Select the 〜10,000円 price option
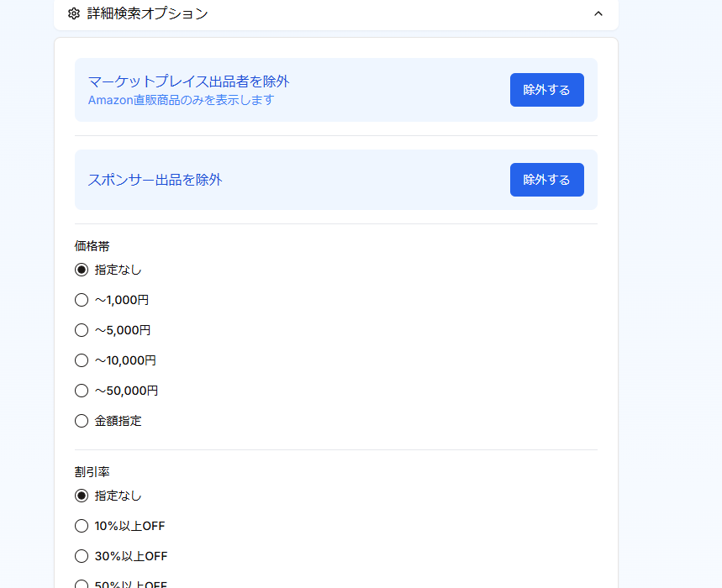The width and height of the screenshot is (722, 588). coord(82,360)
